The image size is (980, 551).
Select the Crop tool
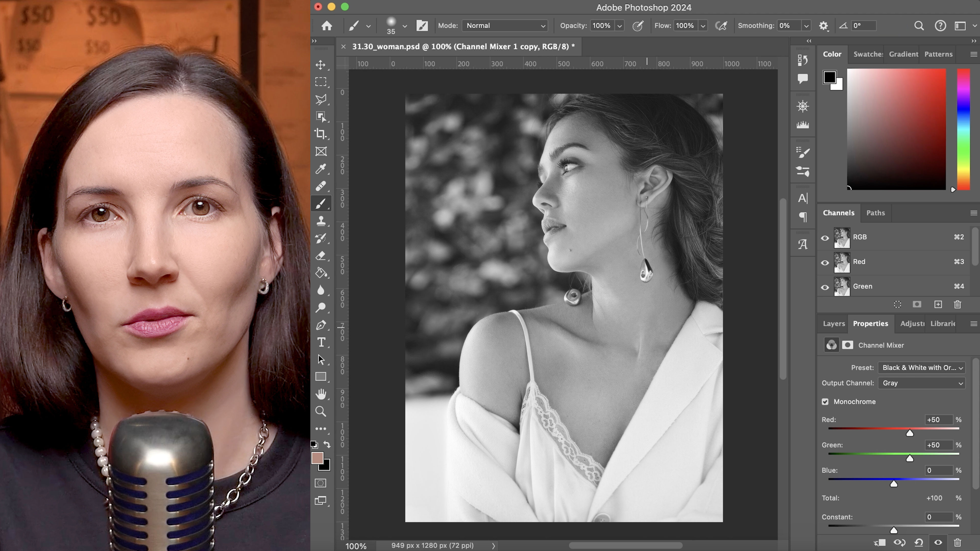coord(321,134)
